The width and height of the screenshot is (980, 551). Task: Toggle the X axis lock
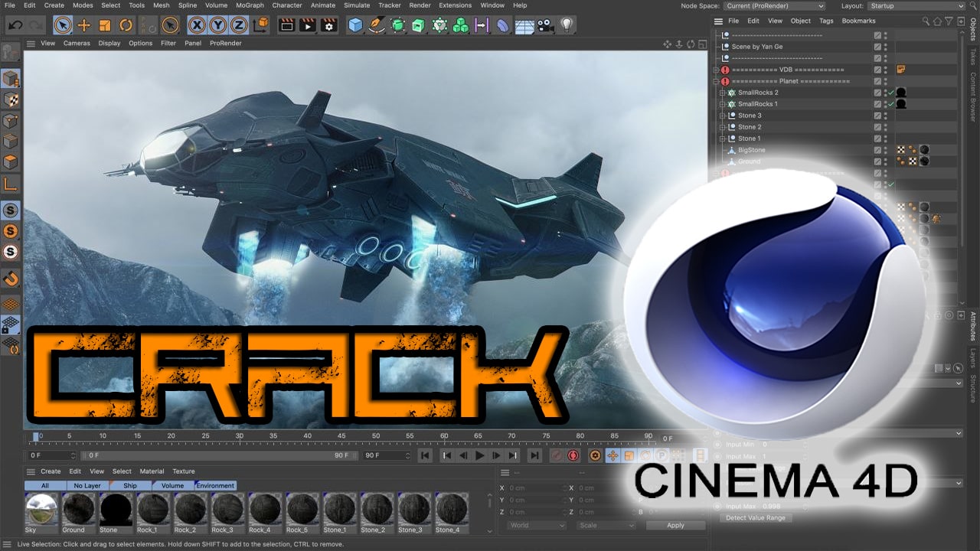197,25
